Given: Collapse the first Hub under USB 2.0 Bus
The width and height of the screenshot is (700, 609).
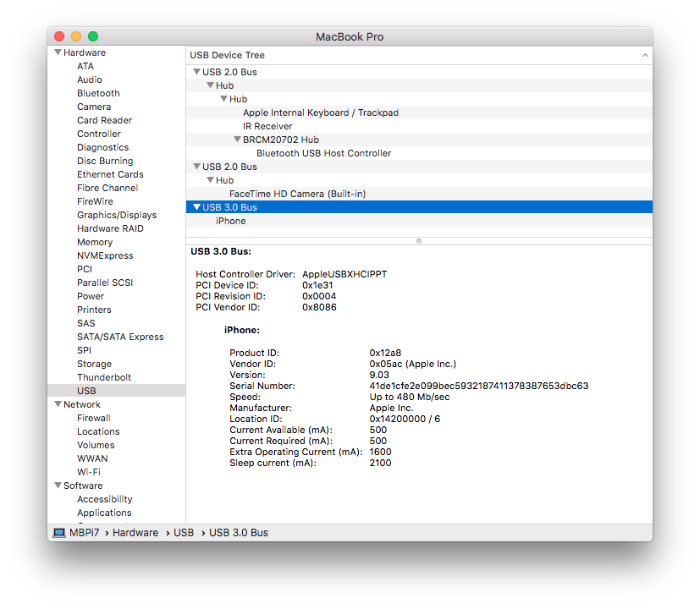Looking at the screenshot, I should [x=210, y=85].
